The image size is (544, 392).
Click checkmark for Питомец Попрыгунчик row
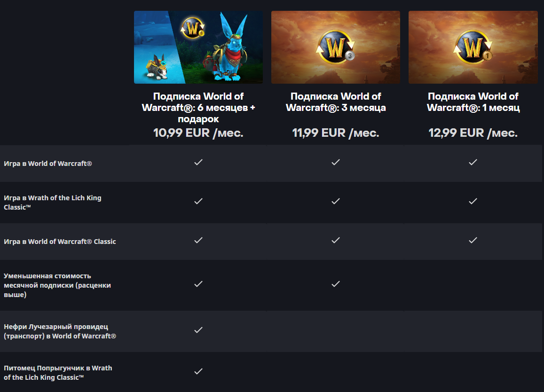(198, 371)
